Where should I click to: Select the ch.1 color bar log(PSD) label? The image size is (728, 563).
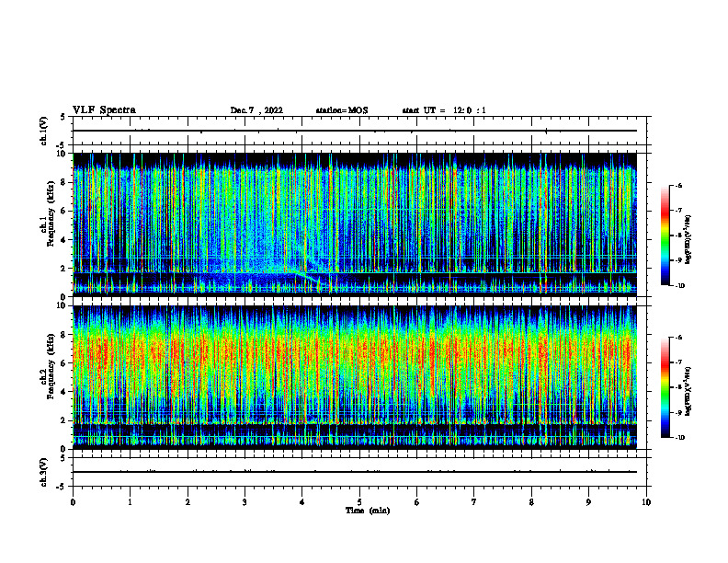(x=688, y=240)
